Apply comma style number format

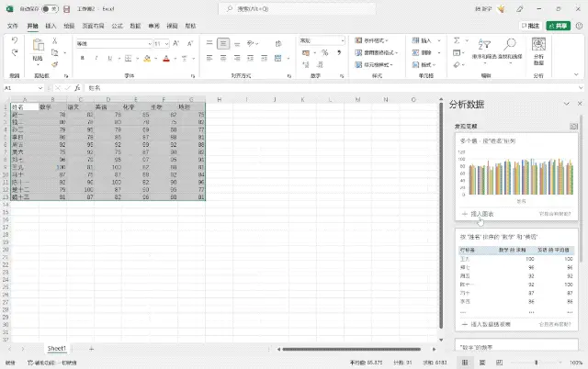(339, 53)
